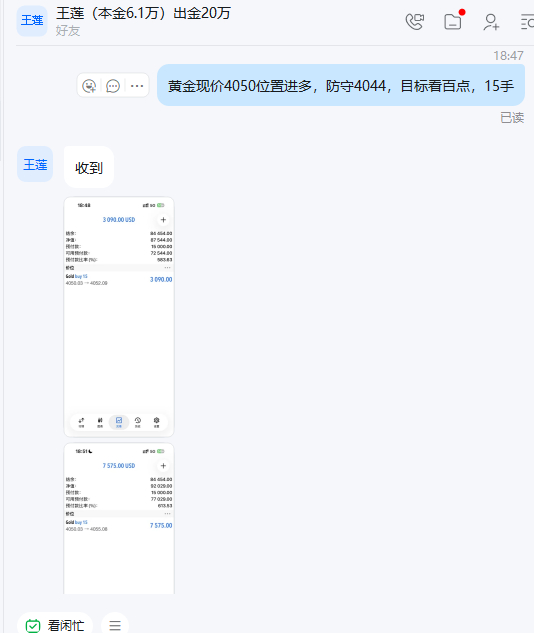Start a voice or video call
The height and width of the screenshot is (633, 534).
point(415,22)
